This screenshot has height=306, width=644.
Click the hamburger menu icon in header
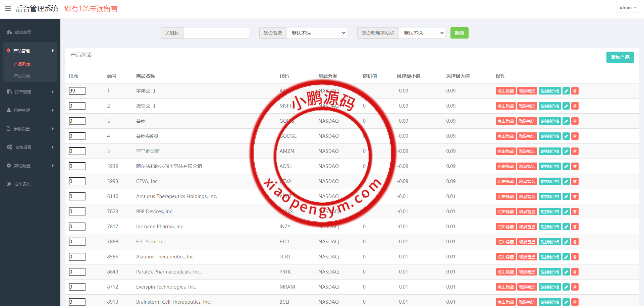tap(8, 9)
